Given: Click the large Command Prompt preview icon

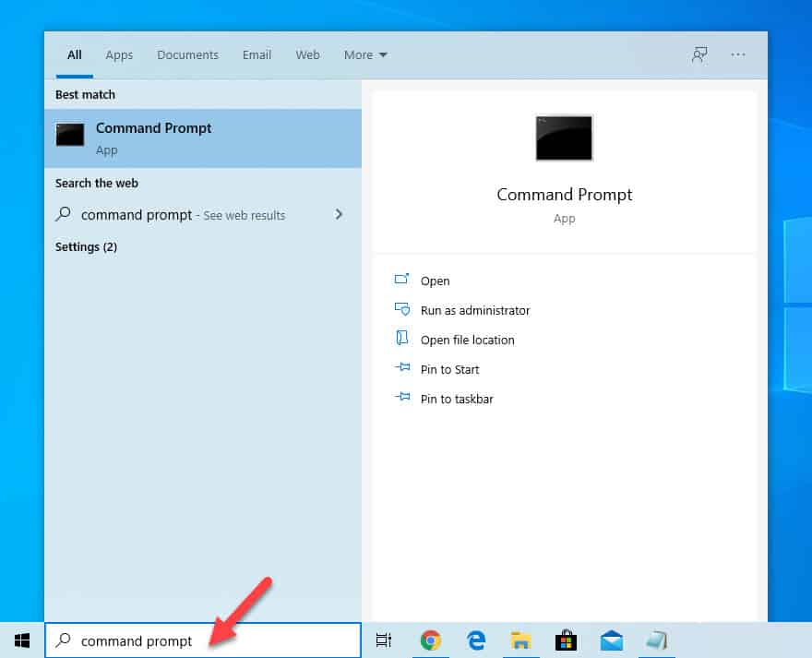Looking at the screenshot, I should (564, 138).
